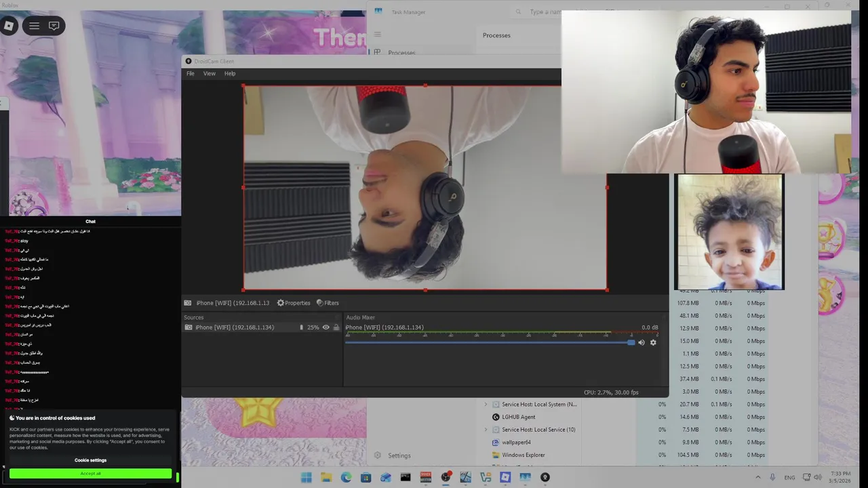Open the File menu in DroidCam Client

(x=191, y=73)
